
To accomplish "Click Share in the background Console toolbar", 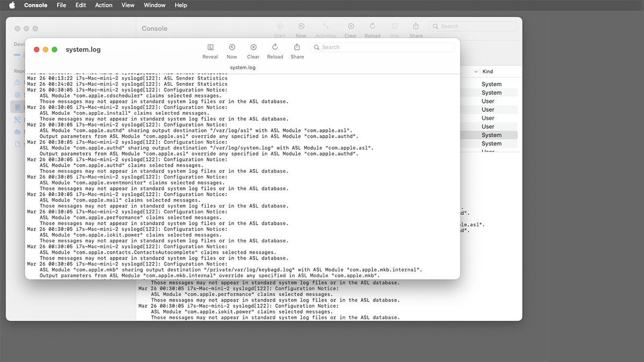I will click(x=416, y=26).
